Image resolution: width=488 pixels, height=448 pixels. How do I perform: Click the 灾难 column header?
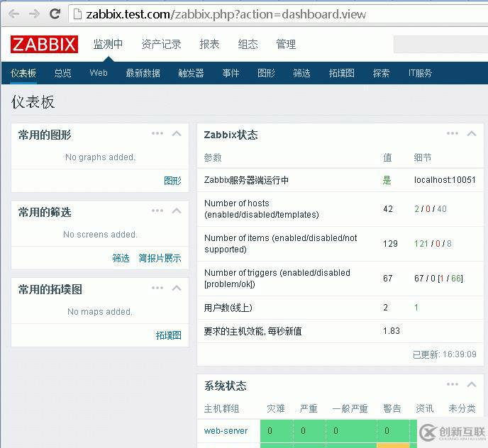coord(276,408)
